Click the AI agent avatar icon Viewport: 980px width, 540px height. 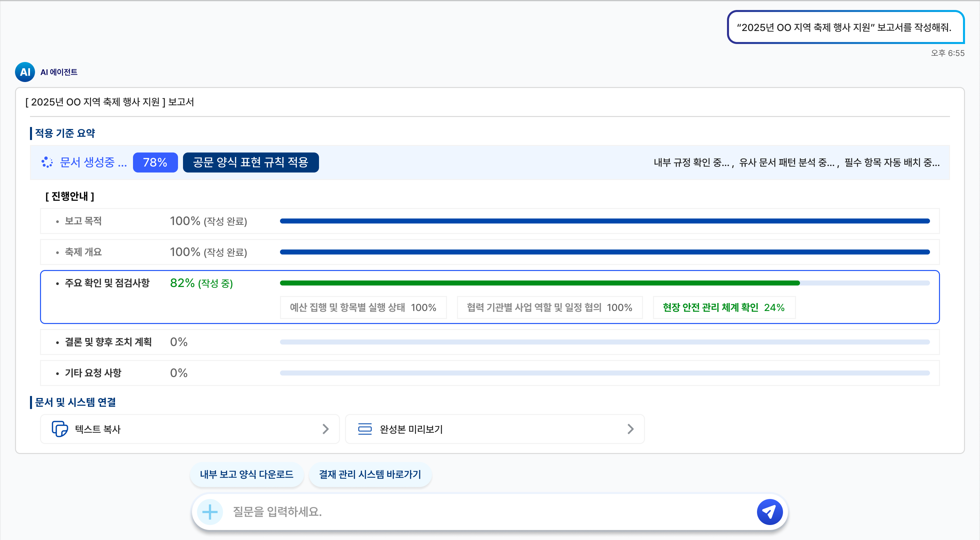[x=25, y=72]
